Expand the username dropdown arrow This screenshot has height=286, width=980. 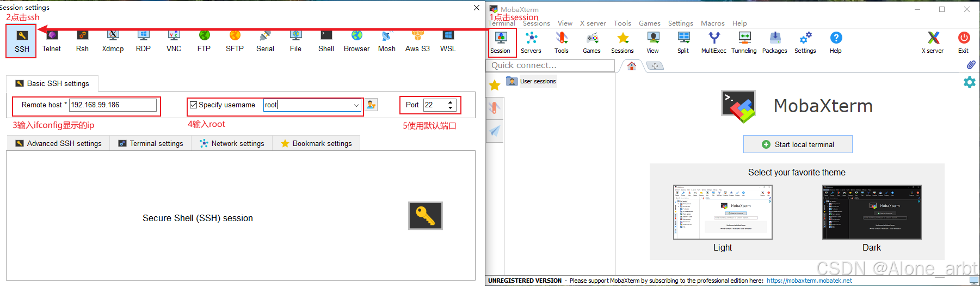click(x=356, y=105)
